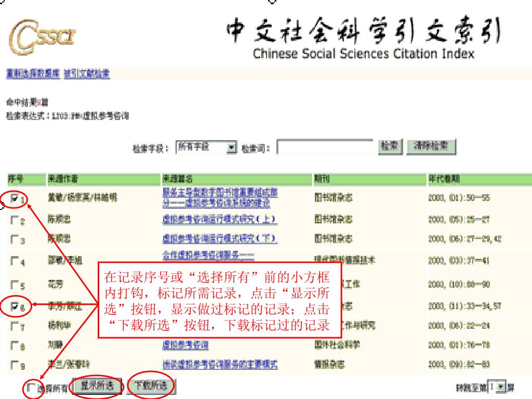Tick the checkbox for record 5
532x399 pixels.
pos(14,284)
